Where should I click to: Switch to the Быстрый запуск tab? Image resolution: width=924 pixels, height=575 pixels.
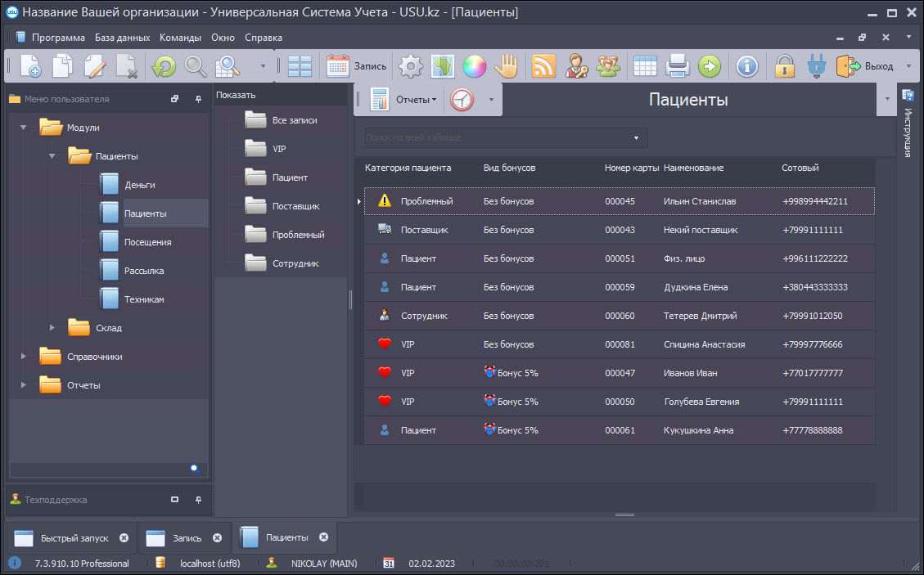(74, 537)
